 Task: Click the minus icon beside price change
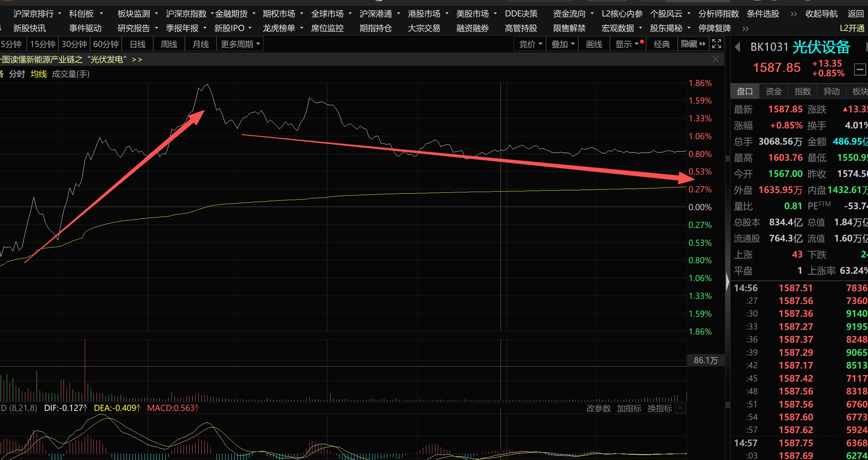click(860, 70)
